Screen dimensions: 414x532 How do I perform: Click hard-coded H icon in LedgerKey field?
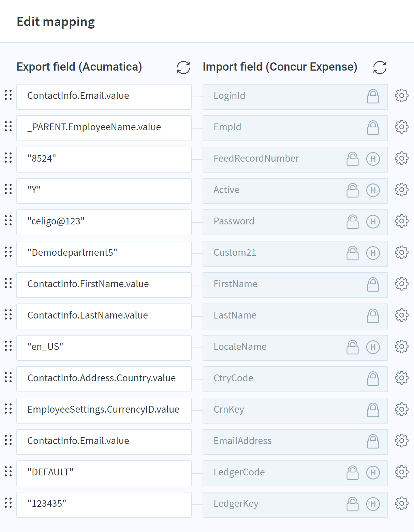pos(373,504)
